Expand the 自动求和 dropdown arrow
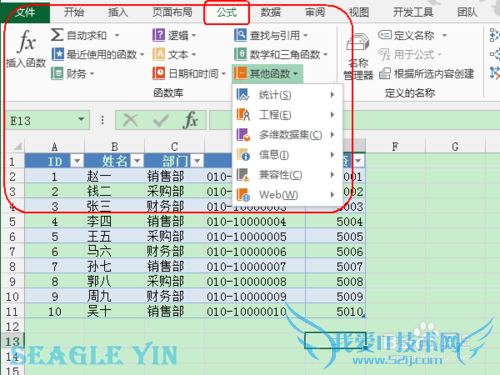500x375 pixels. (117, 35)
